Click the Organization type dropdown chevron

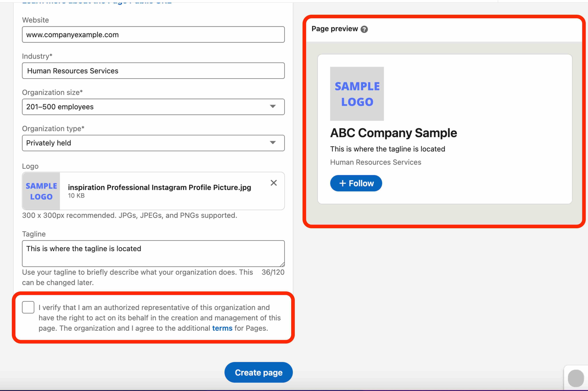(273, 143)
